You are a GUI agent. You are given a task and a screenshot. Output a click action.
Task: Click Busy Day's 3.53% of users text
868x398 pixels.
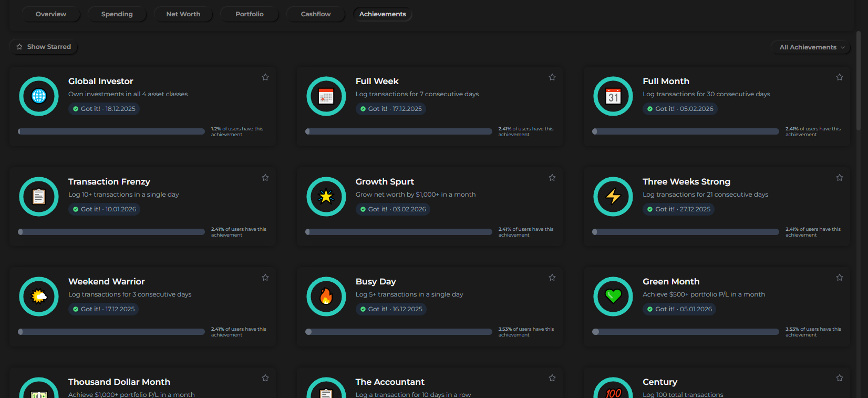click(x=526, y=332)
